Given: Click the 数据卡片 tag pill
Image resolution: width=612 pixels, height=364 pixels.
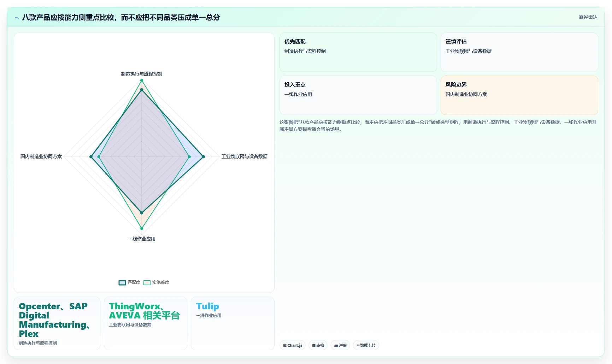Looking at the screenshot, I should click(366, 345).
